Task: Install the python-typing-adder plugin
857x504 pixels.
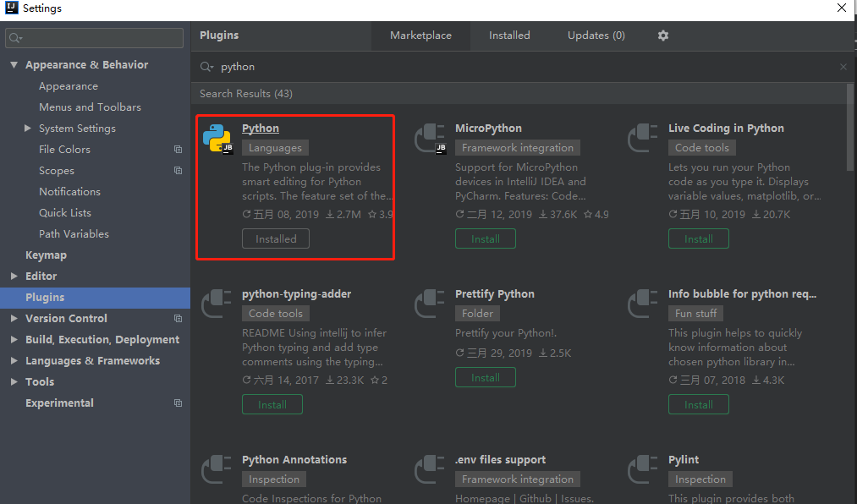Action: [272, 404]
